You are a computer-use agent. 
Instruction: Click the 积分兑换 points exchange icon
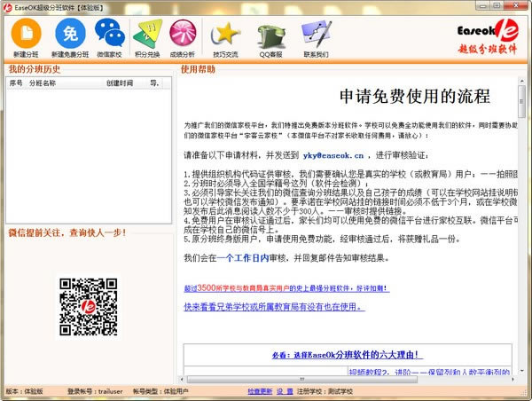(145, 35)
